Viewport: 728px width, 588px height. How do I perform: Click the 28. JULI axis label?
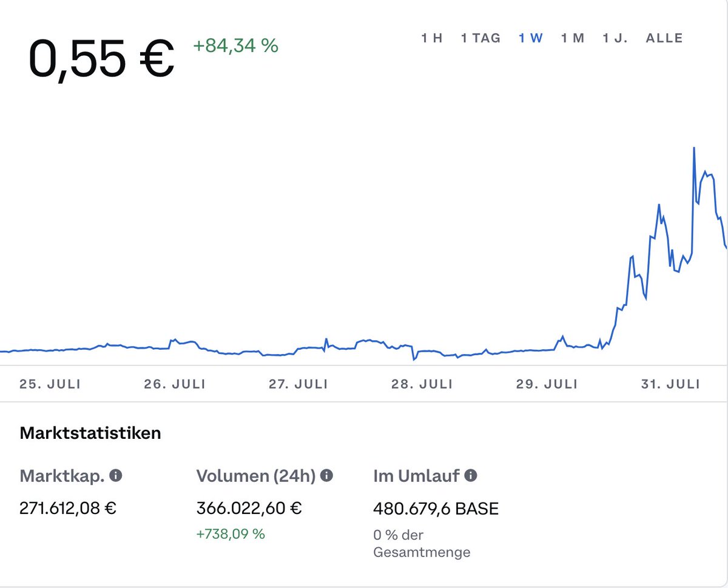pyautogui.click(x=422, y=384)
